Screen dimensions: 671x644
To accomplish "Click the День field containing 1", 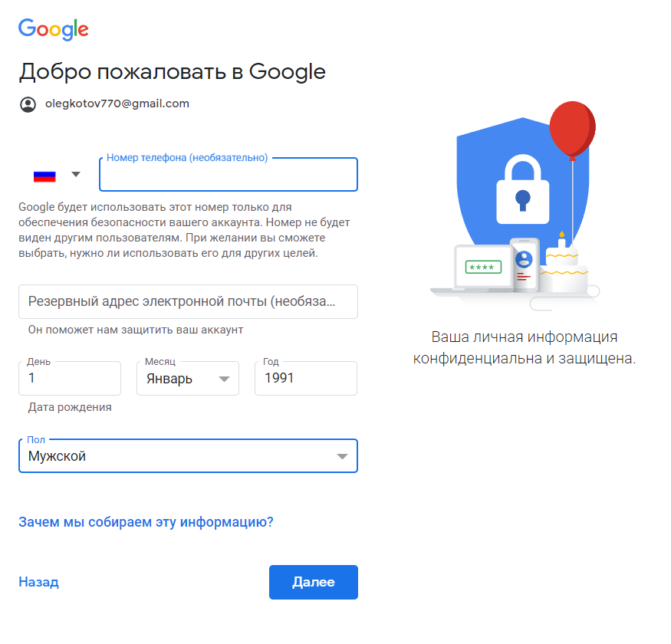I will (x=70, y=378).
